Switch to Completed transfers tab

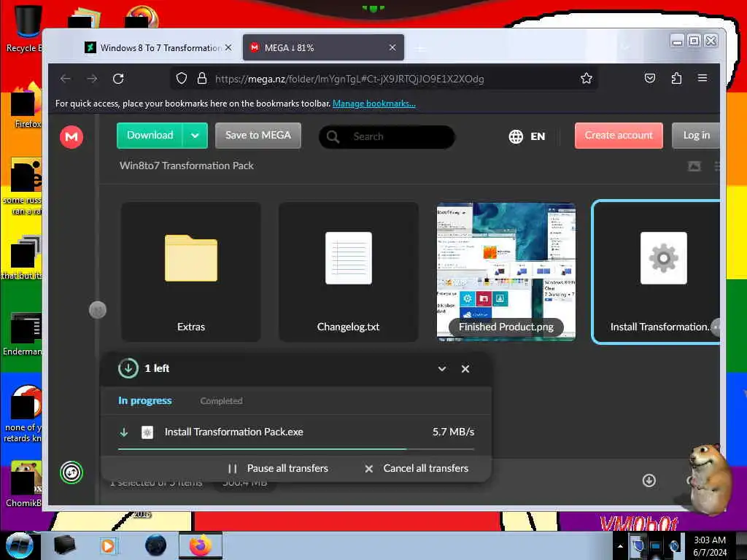click(x=221, y=401)
